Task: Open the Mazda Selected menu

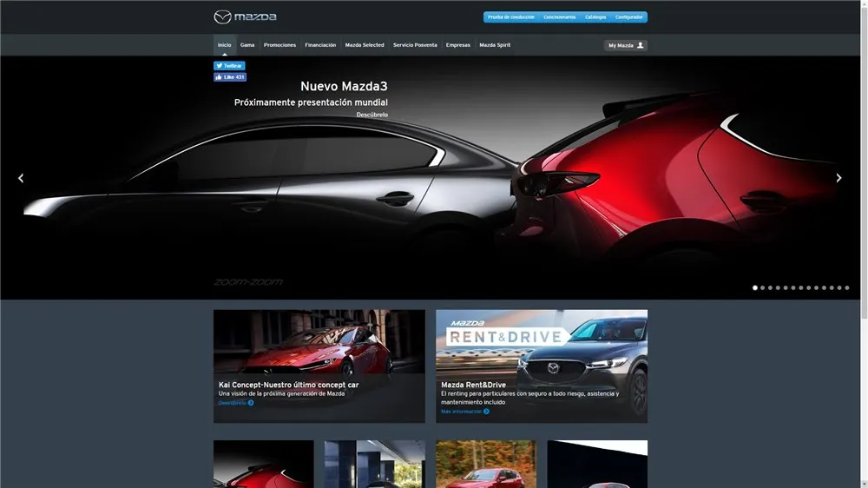Action: 365,45
